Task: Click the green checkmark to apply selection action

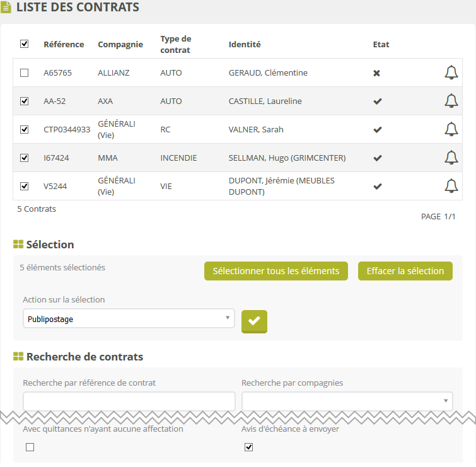Action: pos(254,321)
